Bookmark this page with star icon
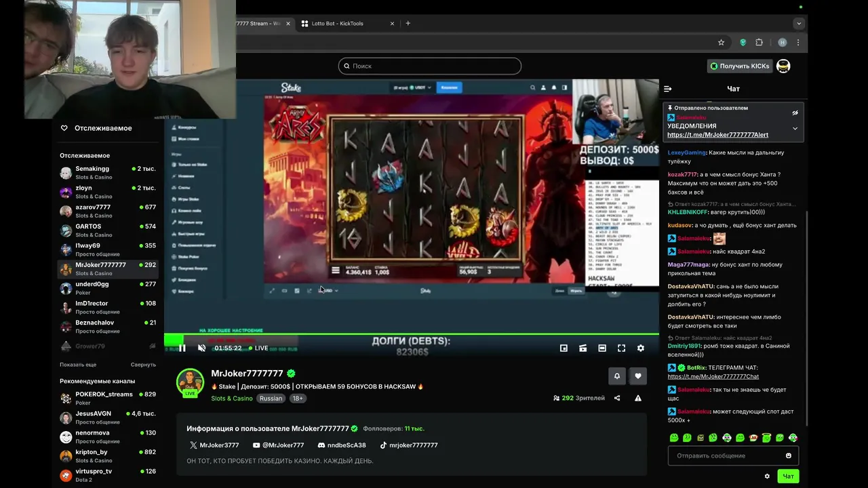Image resolution: width=868 pixels, height=488 pixels. pyautogui.click(x=721, y=42)
